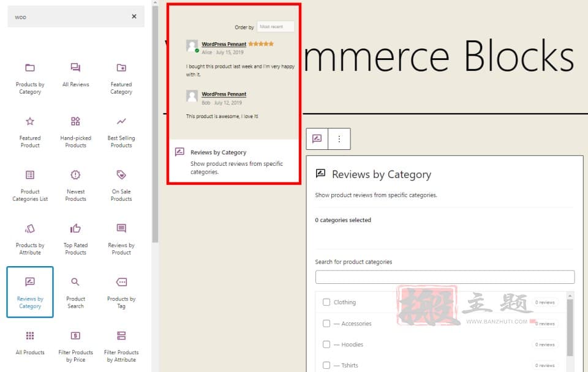Tick the Tshirts category checkbox

326,365
